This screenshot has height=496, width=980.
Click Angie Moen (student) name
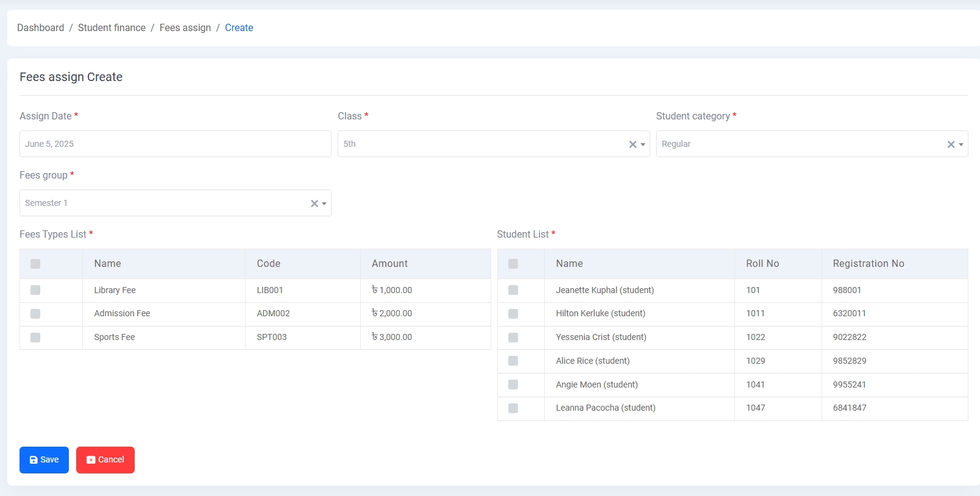click(597, 384)
